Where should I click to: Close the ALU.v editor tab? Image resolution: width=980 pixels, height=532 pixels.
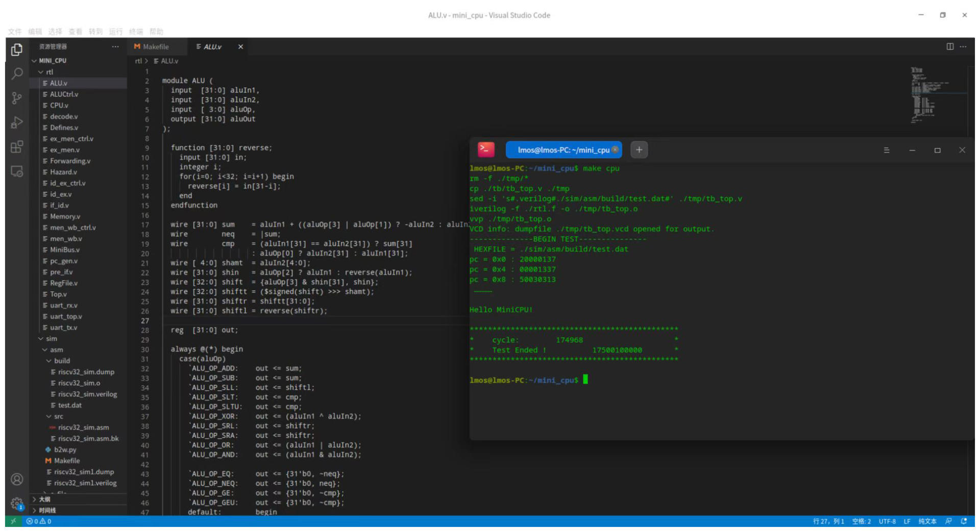[240, 46]
